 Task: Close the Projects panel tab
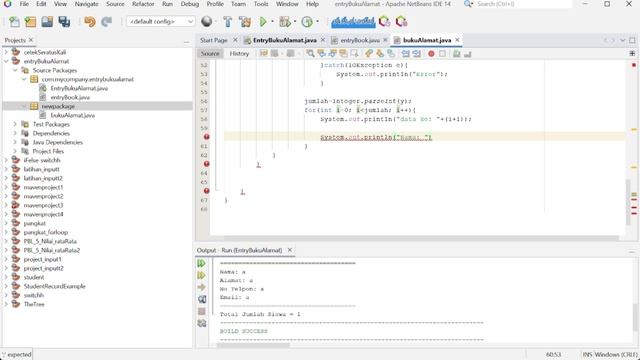point(31,40)
